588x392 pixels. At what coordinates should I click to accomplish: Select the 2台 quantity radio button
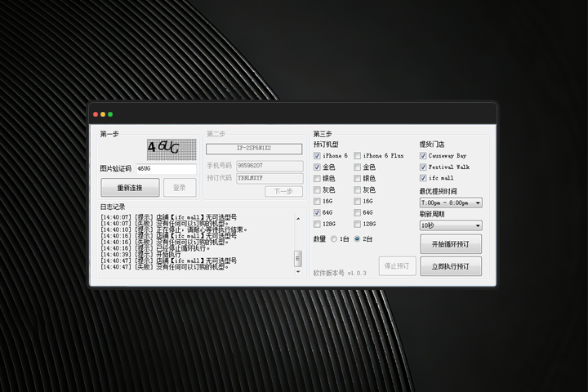click(357, 239)
